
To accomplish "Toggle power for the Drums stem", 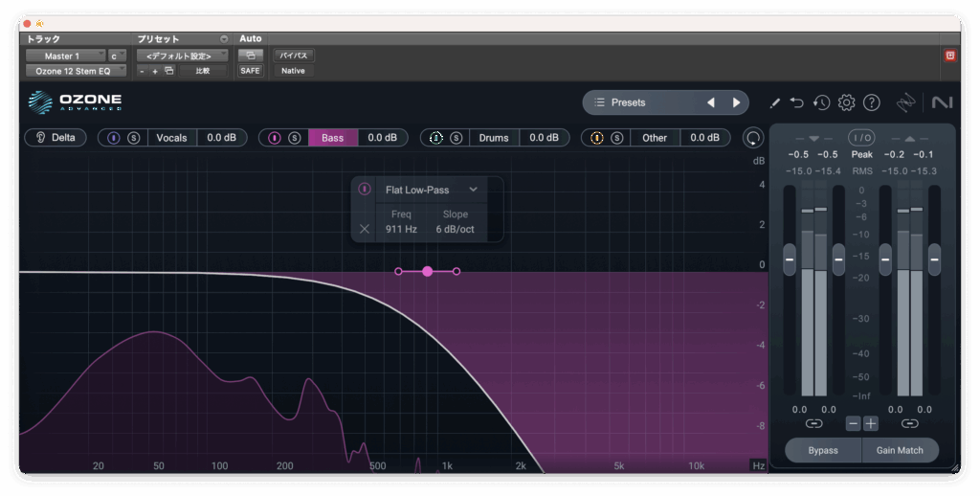I will click(x=436, y=138).
